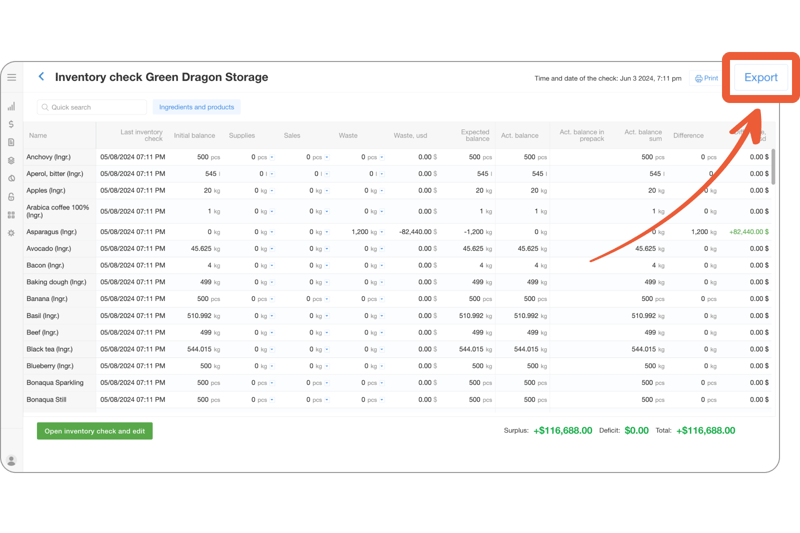Open the lock access sidebar icon
The width and height of the screenshot is (800, 533).
click(11, 196)
